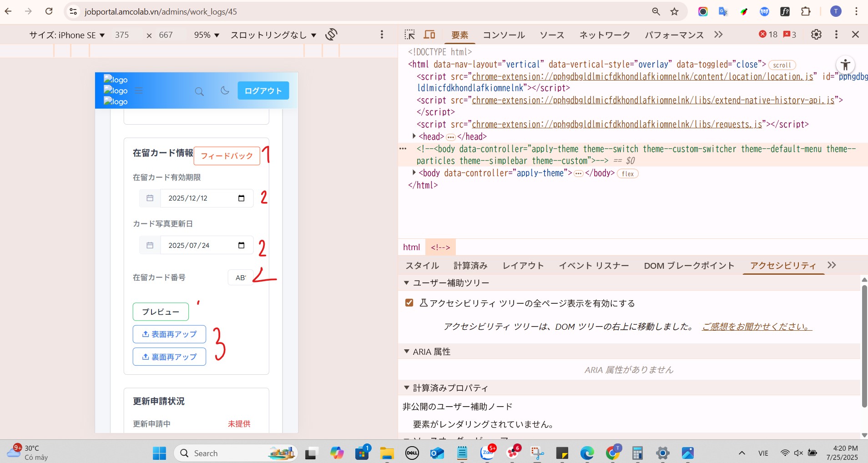Image resolution: width=868 pixels, height=463 pixels.
Task: Open Google Translate extension icon
Action: coord(723,11)
